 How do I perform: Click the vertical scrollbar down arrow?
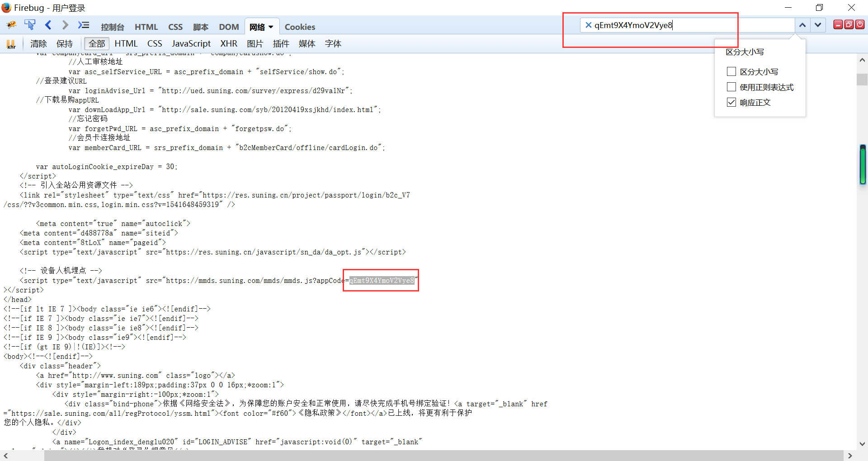[862, 444]
